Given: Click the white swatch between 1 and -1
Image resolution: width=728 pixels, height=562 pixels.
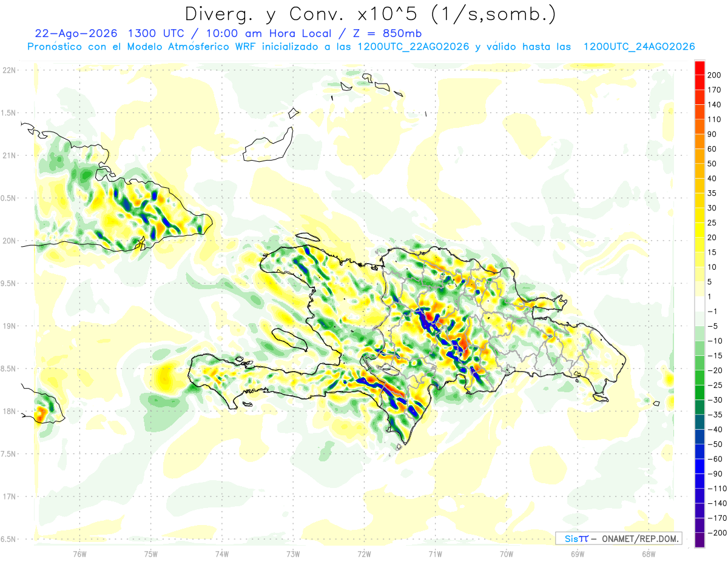Looking at the screenshot, I should (699, 304).
